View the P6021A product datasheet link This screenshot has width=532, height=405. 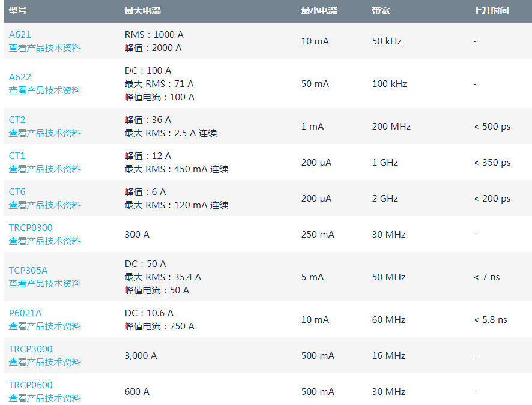(x=45, y=326)
